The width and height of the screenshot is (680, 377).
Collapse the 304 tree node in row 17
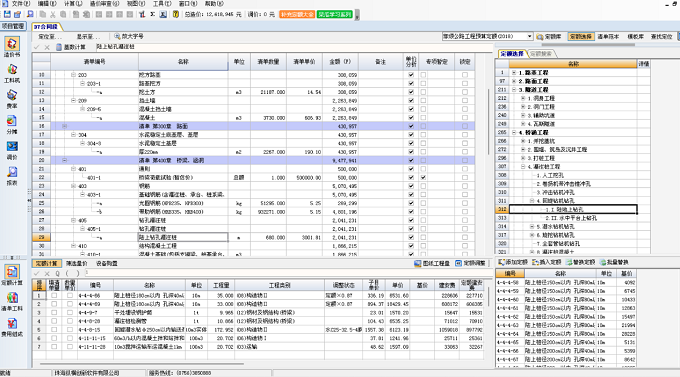coord(73,134)
